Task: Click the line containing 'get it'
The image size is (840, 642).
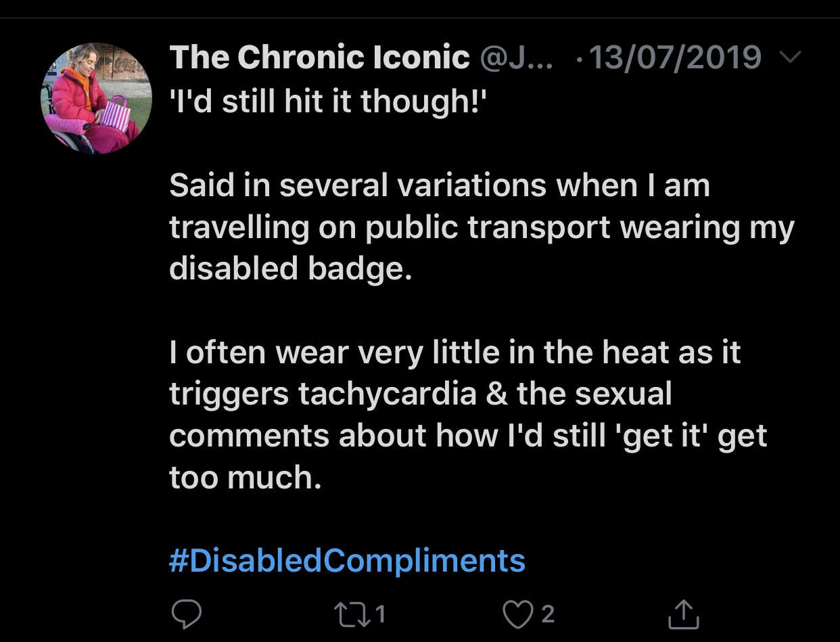Action: (x=468, y=436)
